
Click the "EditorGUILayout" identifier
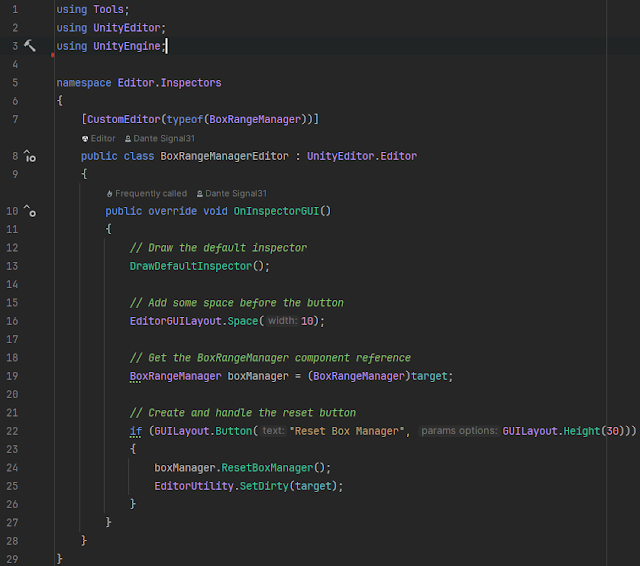point(176,321)
